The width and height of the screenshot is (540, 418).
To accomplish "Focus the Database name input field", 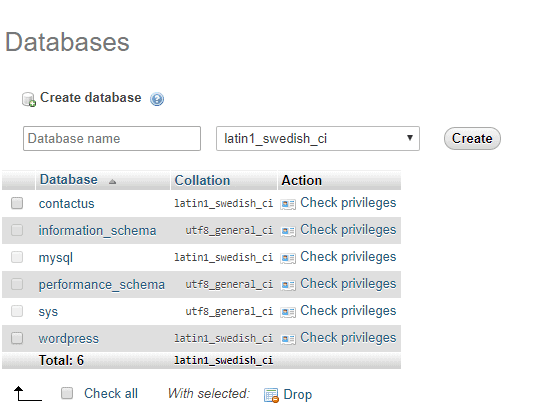I will tap(112, 138).
